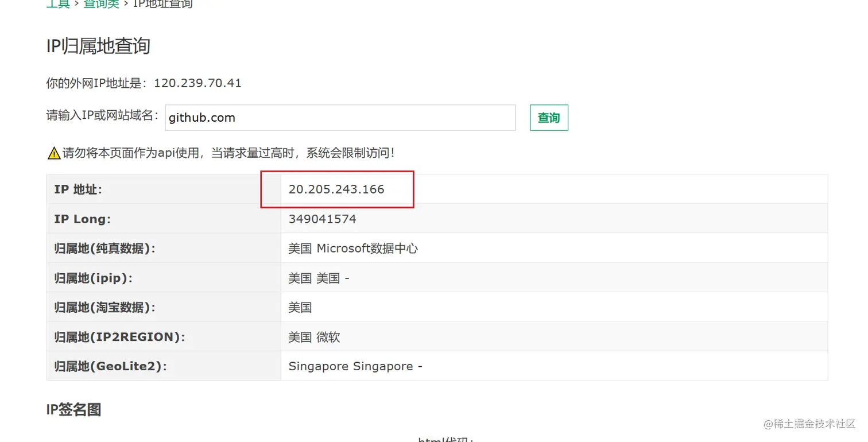Click the IP 地址: row label

(78, 189)
